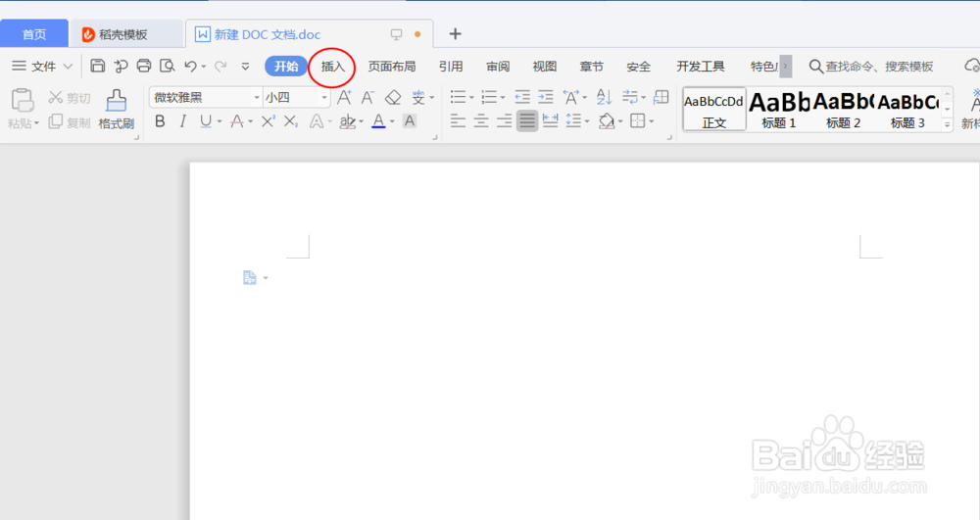
Task: Apply subscript formatting
Action: coord(291,121)
